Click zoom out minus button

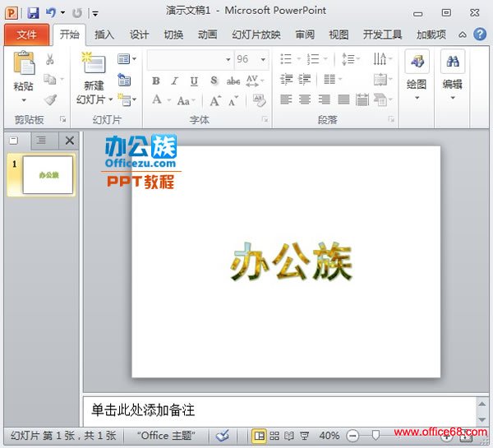(352, 436)
